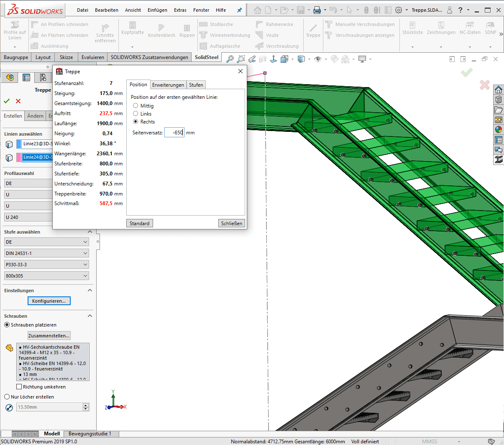The width and height of the screenshot is (504, 445).
Task: Click the blue color swatch beside Linie23
Action: point(19,144)
